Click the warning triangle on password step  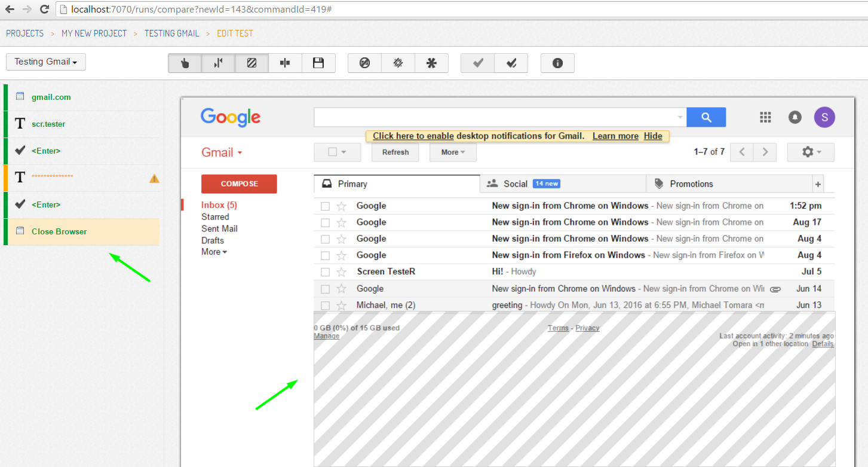[x=154, y=178]
